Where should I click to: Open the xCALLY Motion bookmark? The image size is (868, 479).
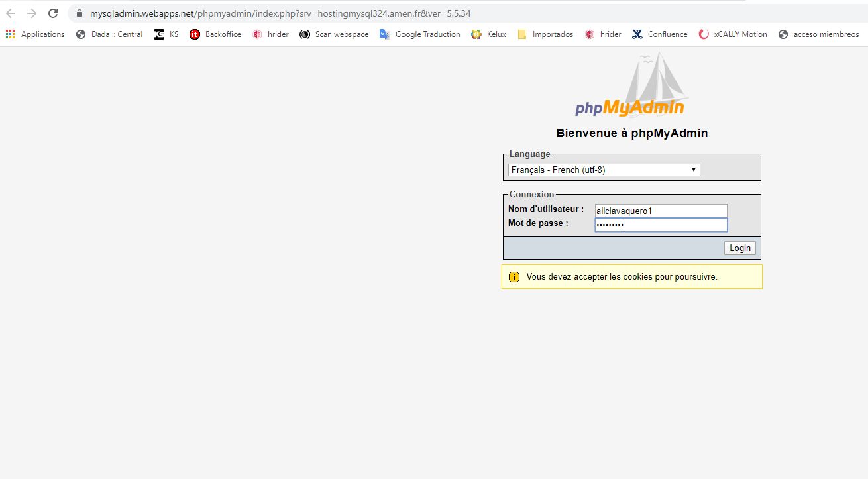click(733, 34)
